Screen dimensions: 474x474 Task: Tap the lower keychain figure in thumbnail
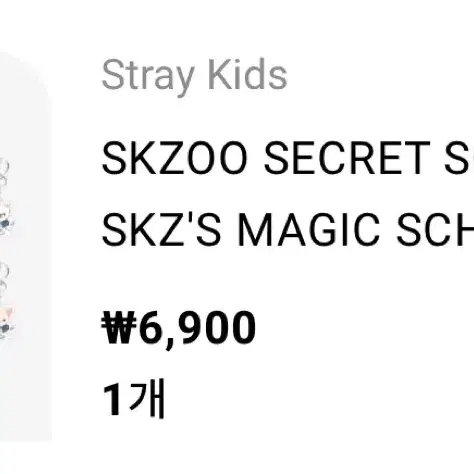7,323
